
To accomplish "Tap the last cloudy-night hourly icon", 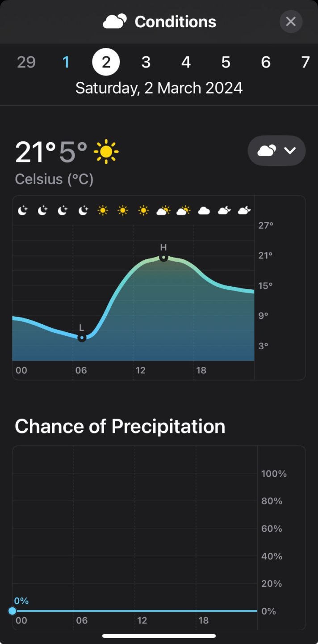I will tap(244, 210).
